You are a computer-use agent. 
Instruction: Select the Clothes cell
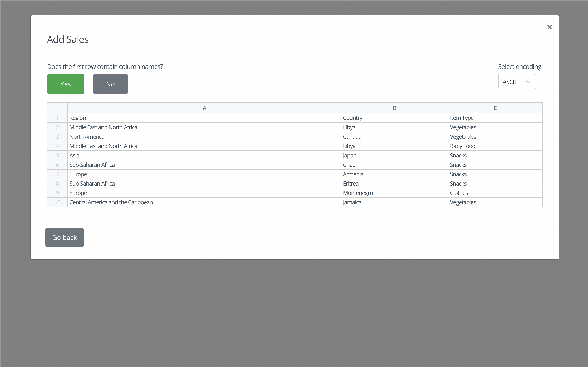[x=495, y=193]
